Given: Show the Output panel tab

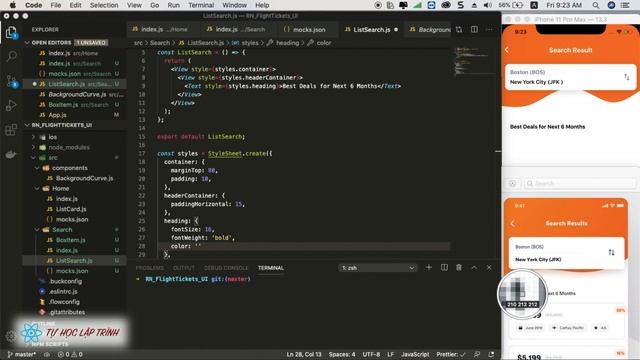Looking at the screenshot, I should [x=184, y=268].
